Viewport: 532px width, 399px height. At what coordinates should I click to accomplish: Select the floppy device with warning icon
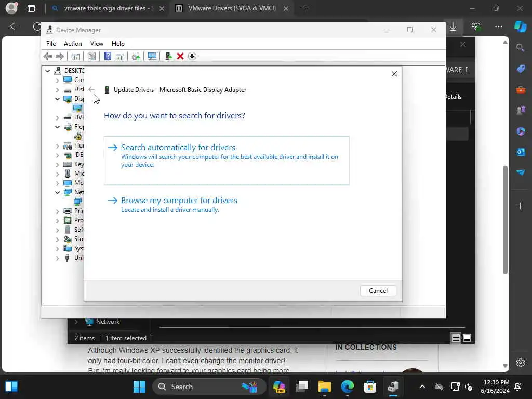pyautogui.click(x=78, y=136)
